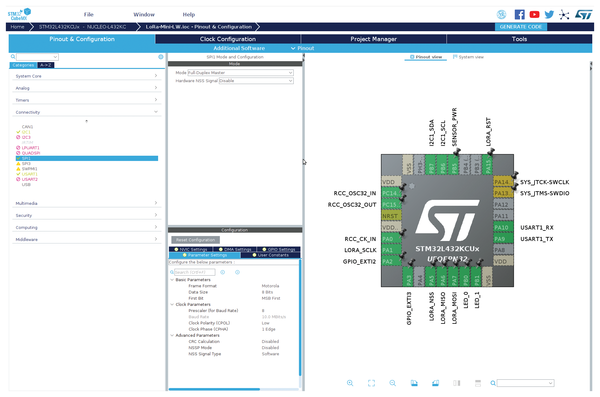Click the ST logo in header
Image resolution: width=600 pixels, height=397 pixels.
(x=584, y=15)
